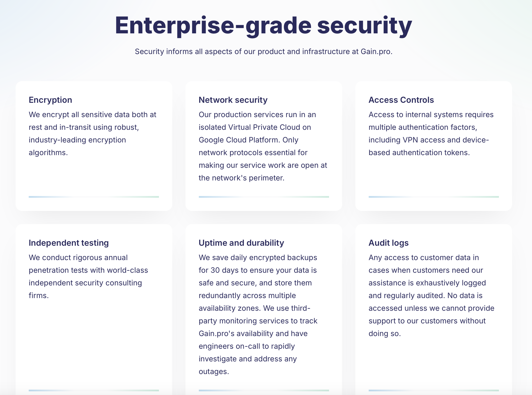
Task: Select the Uptime and durability heading
Action: pyautogui.click(x=241, y=243)
